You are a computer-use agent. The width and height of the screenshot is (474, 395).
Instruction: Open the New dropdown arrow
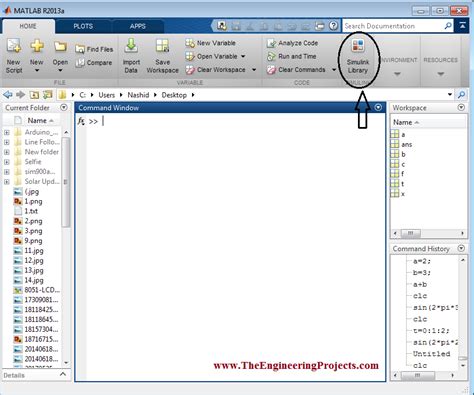pyautogui.click(x=37, y=70)
